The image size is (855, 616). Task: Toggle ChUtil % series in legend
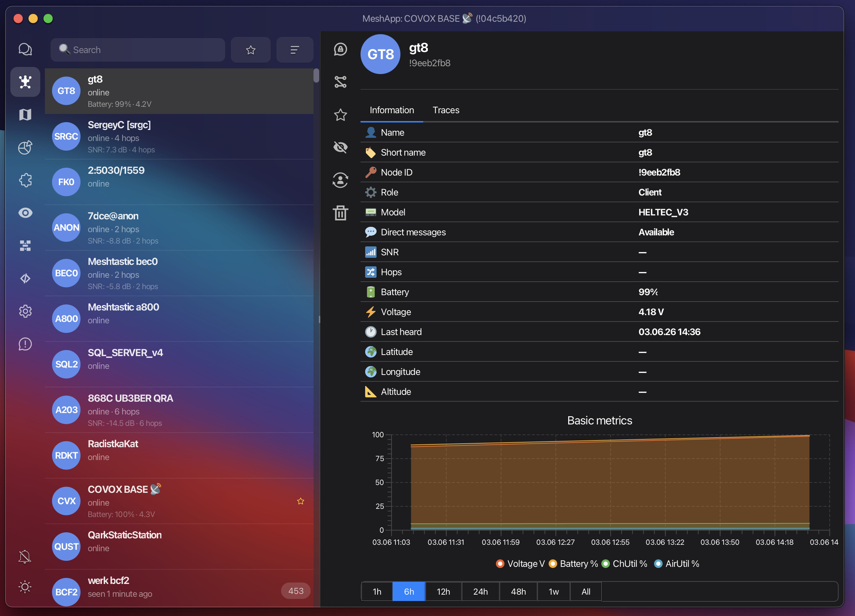624,564
